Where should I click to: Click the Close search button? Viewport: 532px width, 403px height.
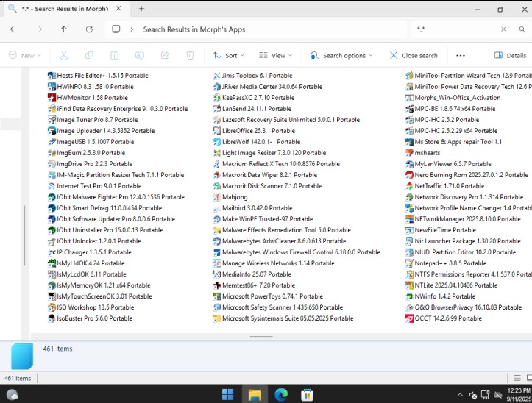[414, 55]
